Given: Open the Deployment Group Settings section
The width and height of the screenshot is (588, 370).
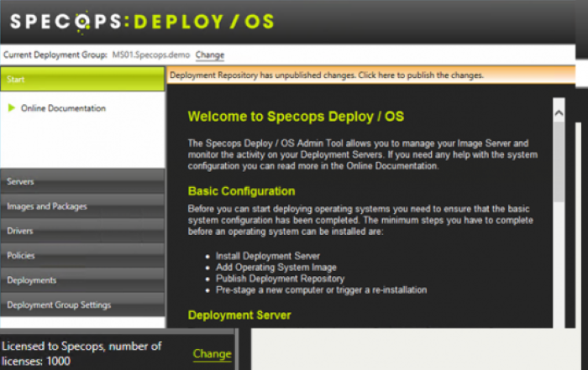Looking at the screenshot, I should pos(82,305).
